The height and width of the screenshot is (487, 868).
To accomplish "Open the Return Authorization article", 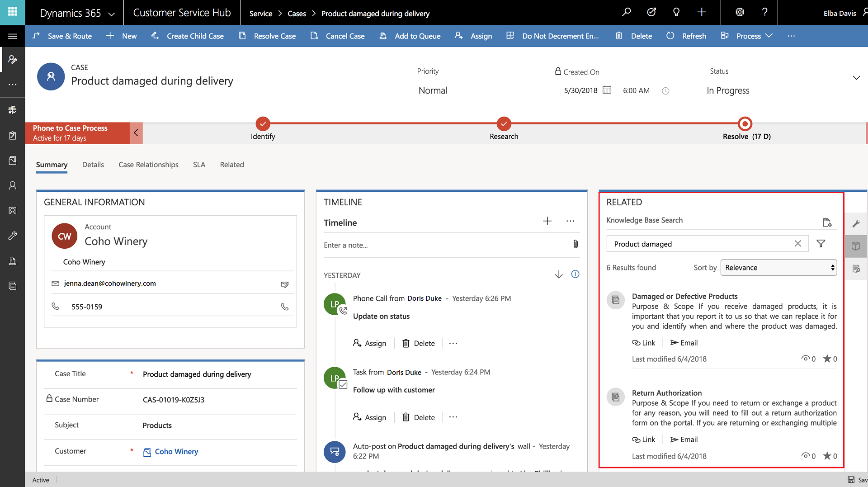I will pyautogui.click(x=666, y=393).
